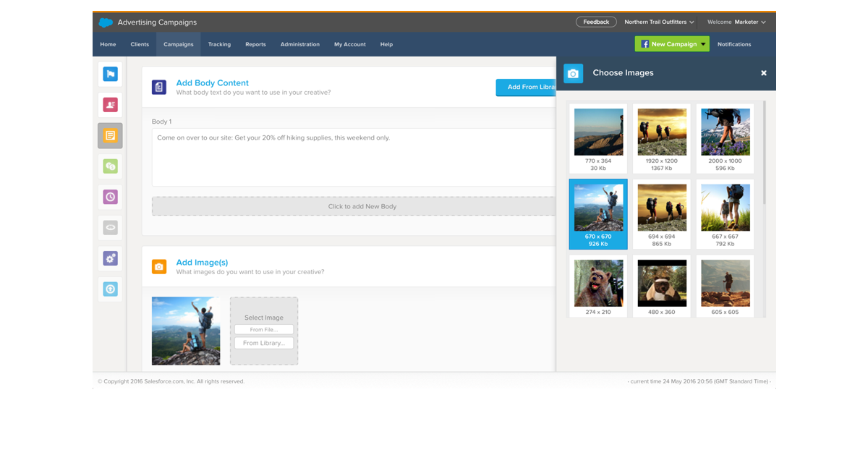This screenshot has height=463, width=868.
Task: Click the Salesforce cloud logo
Action: (106, 22)
